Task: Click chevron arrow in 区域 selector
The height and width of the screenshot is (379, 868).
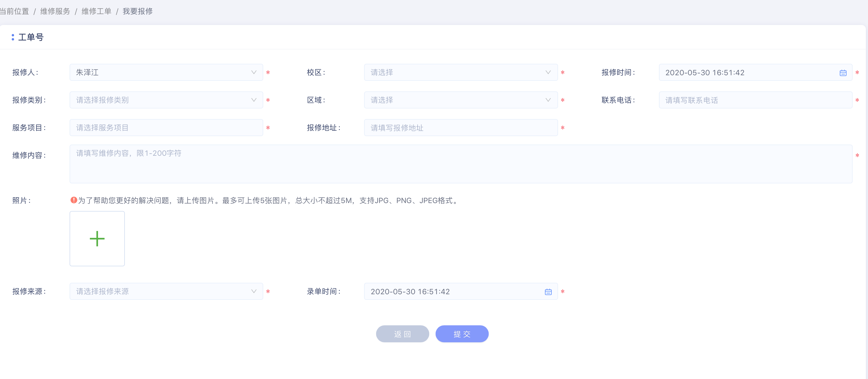Action: click(x=548, y=100)
